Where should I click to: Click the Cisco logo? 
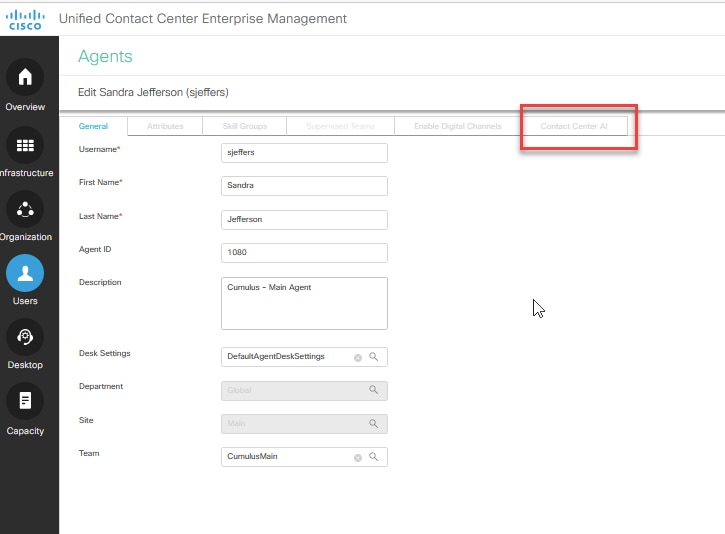[25, 20]
